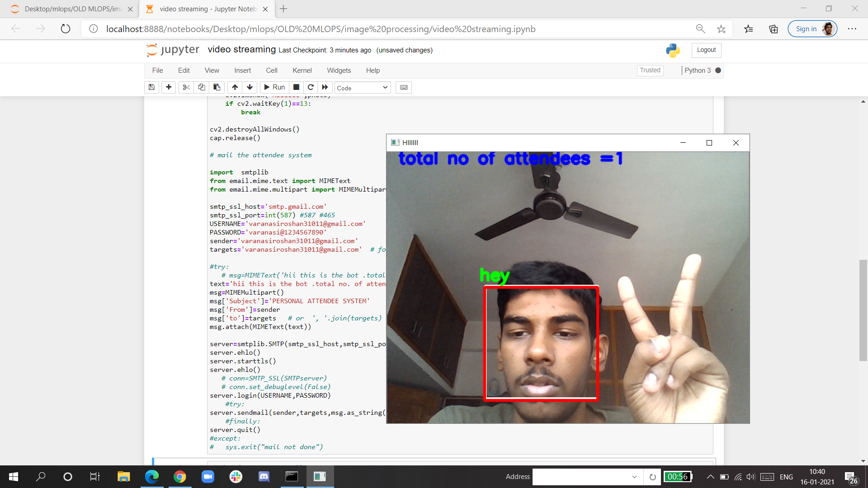Save the notebook checkpoint
Image resolution: width=868 pixels, height=488 pixels.
[151, 87]
